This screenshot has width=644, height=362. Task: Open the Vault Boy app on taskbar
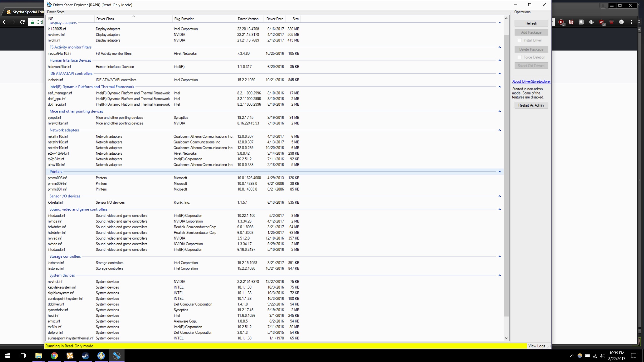click(x=101, y=356)
